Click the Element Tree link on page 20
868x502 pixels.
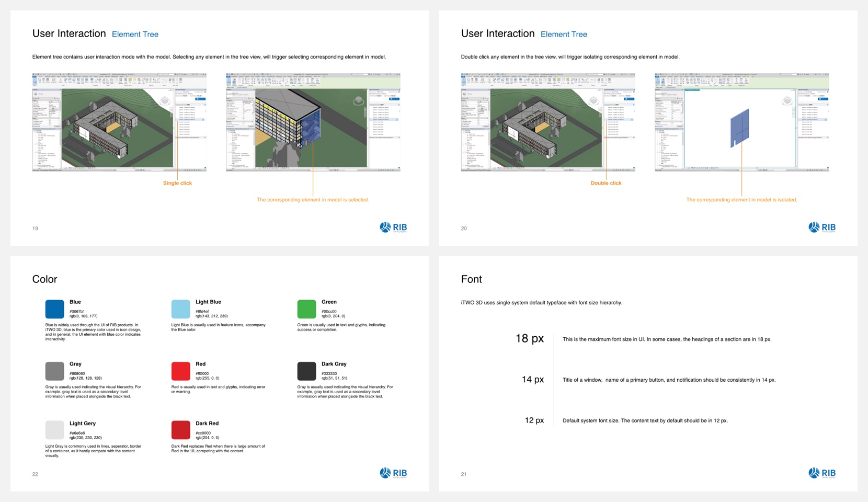coord(564,35)
